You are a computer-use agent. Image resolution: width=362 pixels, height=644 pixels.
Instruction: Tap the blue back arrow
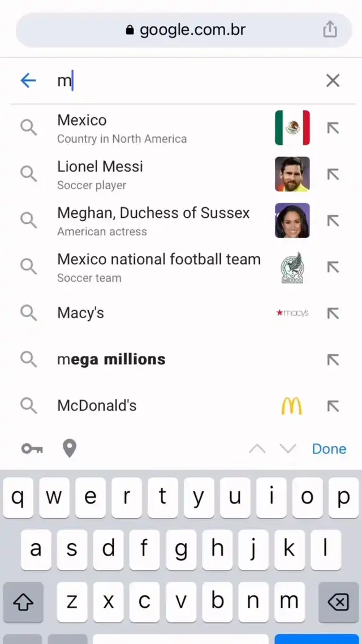[28, 81]
